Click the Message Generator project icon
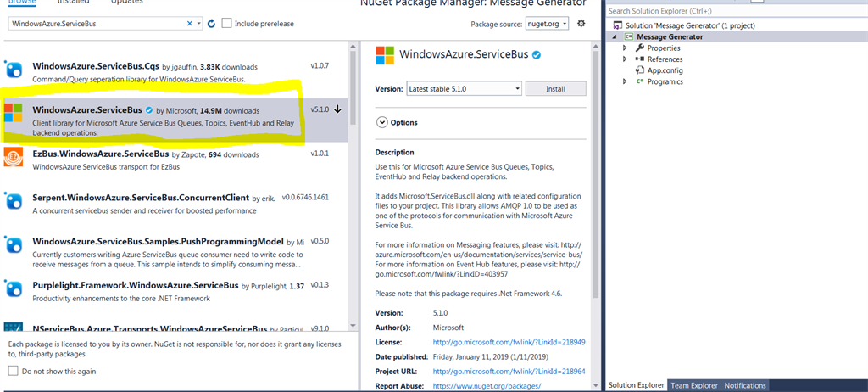 point(630,37)
